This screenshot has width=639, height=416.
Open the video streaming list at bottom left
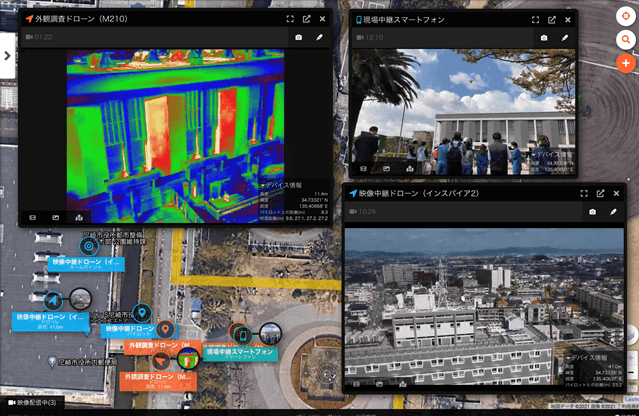click(34, 403)
